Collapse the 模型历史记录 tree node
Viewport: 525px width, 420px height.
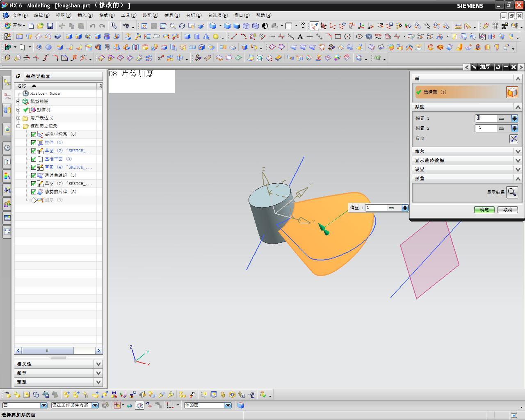tap(18, 126)
